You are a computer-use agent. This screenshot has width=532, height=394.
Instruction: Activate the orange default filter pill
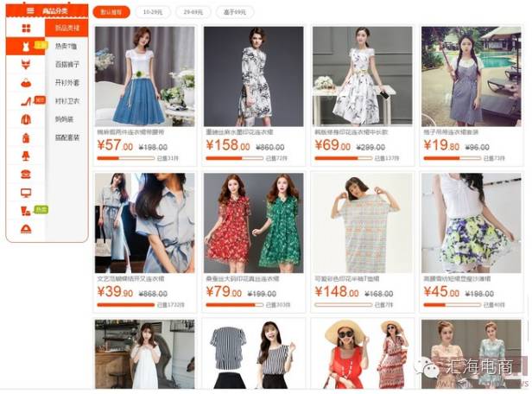[x=111, y=12]
